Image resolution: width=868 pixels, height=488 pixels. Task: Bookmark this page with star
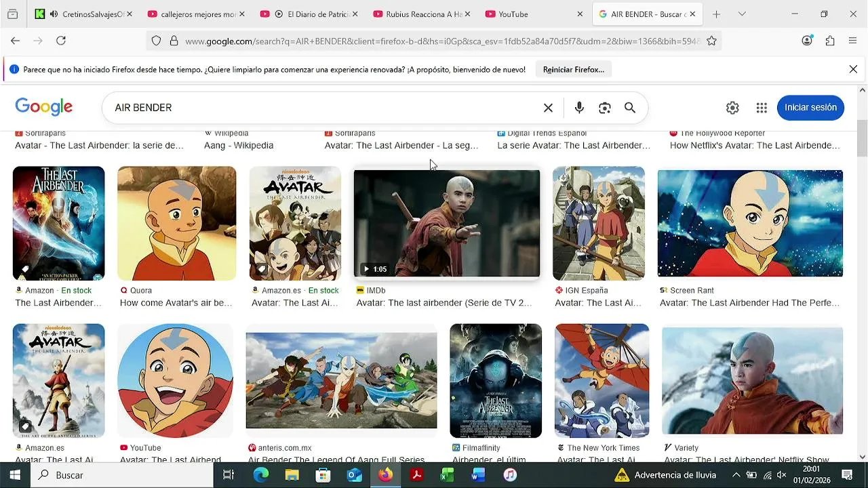pos(711,41)
